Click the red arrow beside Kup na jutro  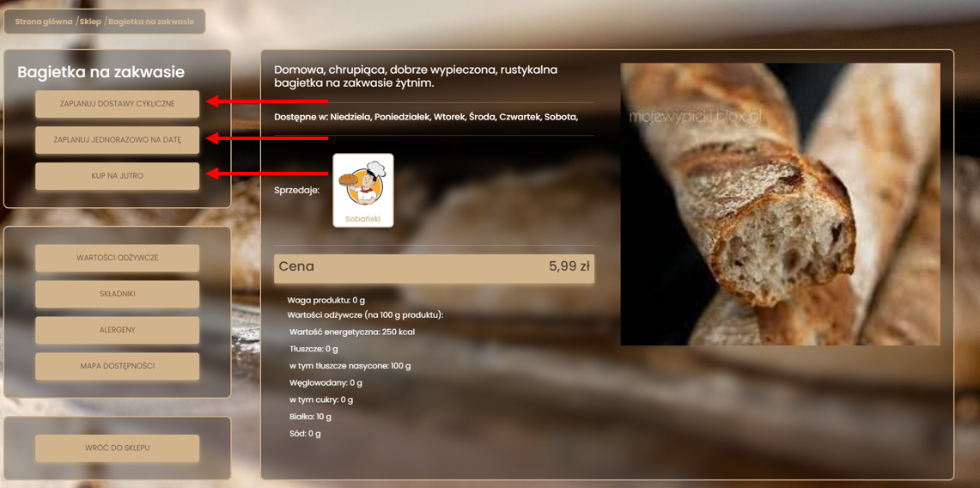point(267,174)
